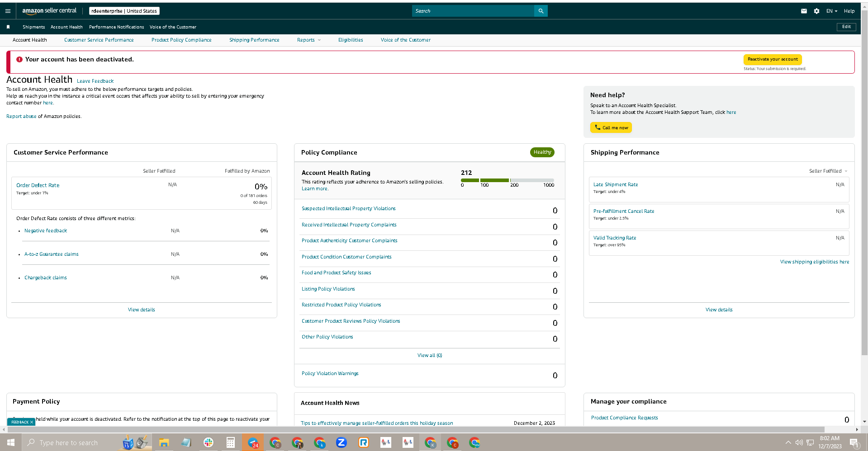
Task: Open Product Policy Compliance tab
Action: click(181, 40)
